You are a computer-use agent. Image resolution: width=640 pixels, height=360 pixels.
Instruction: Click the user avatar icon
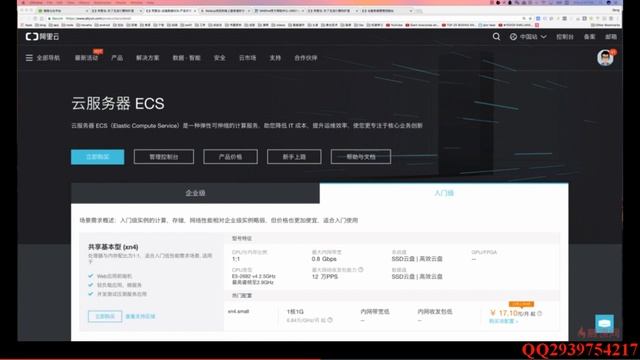pos(605,58)
